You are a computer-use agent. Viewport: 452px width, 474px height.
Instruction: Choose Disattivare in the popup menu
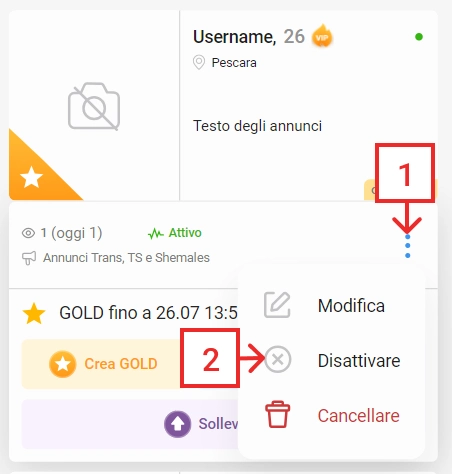click(x=359, y=360)
